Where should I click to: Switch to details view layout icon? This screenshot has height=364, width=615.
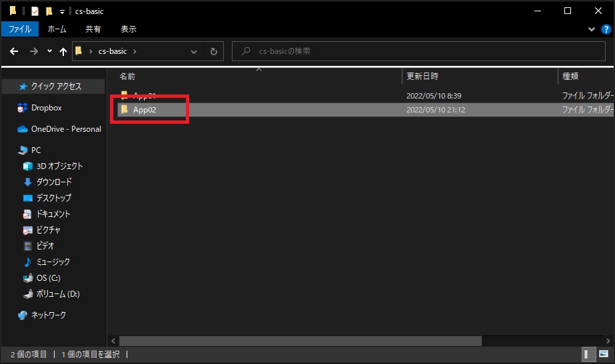pyautogui.click(x=589, y=354)
